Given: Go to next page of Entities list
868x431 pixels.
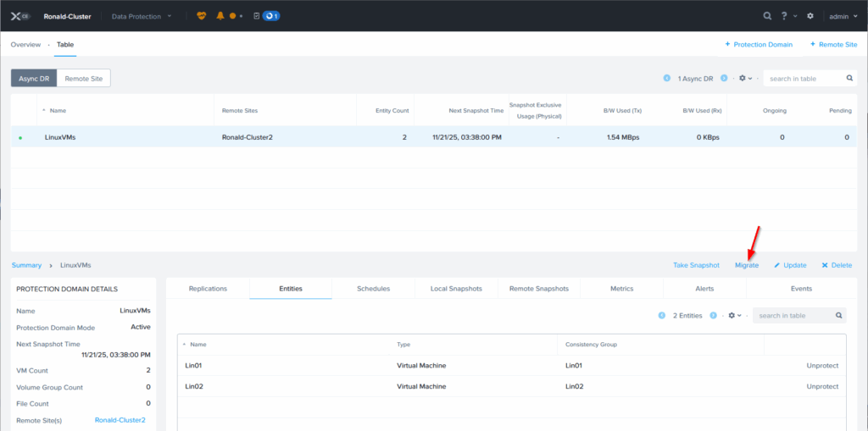Looking at the screenshot, I should 712,316.
